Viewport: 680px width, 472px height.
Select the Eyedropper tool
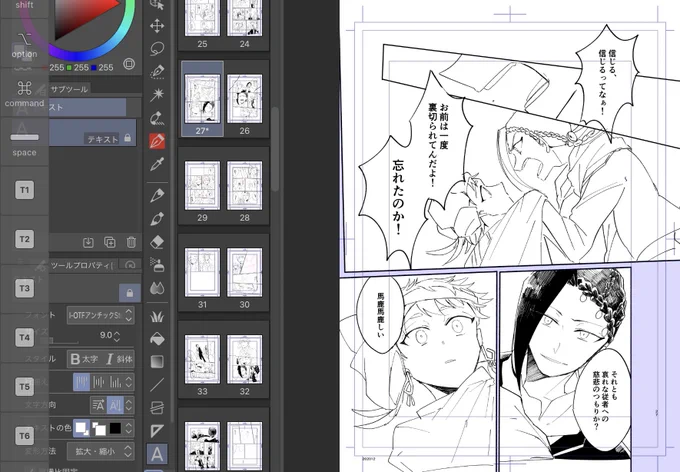(157, 164)
